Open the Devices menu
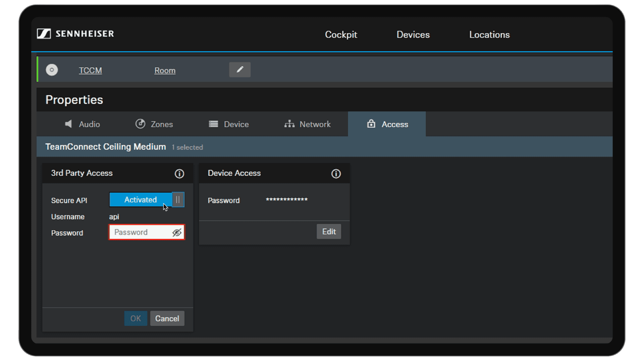Screen dimensions: 644x362 click(413, 35)
